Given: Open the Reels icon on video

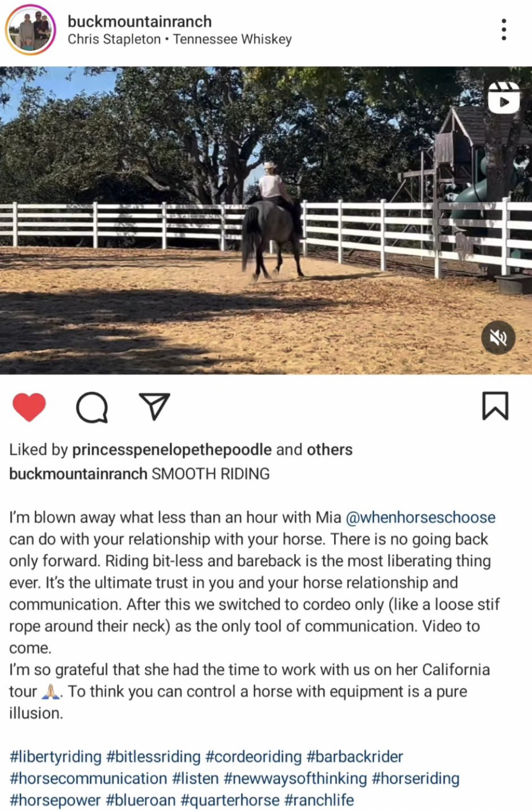Looking at the screenshot, I should [x=504, y=98].
